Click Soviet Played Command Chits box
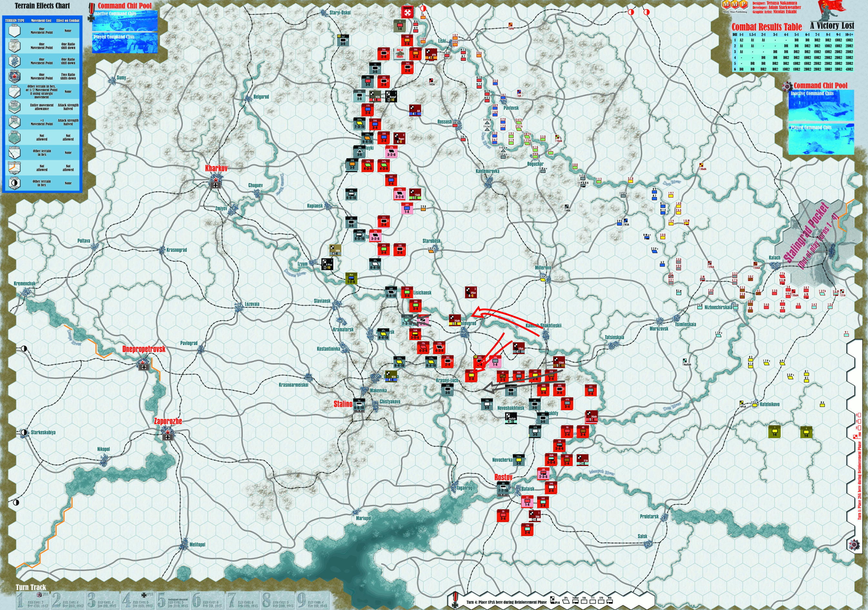The width and height of the screenshot is (868, 610). click(821, 139)
